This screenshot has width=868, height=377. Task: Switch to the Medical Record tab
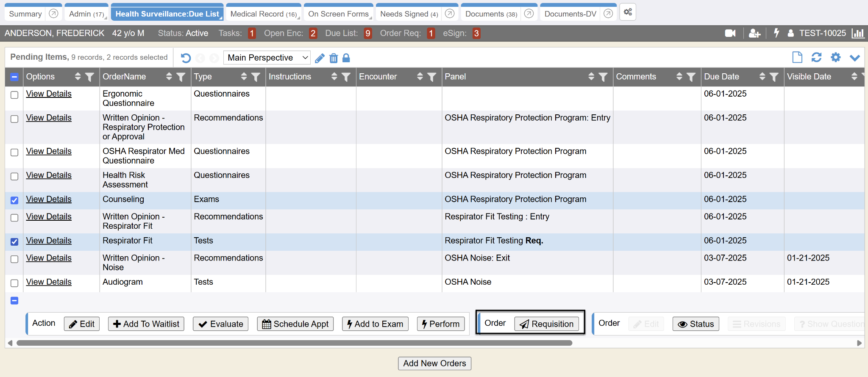[x=263, y=14]
